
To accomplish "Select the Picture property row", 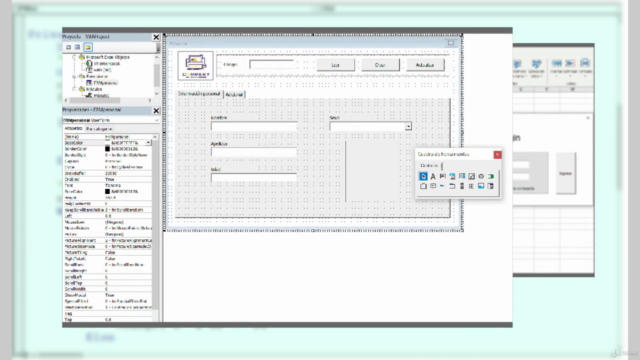I will pyautogui.click(x=108, y=234).
